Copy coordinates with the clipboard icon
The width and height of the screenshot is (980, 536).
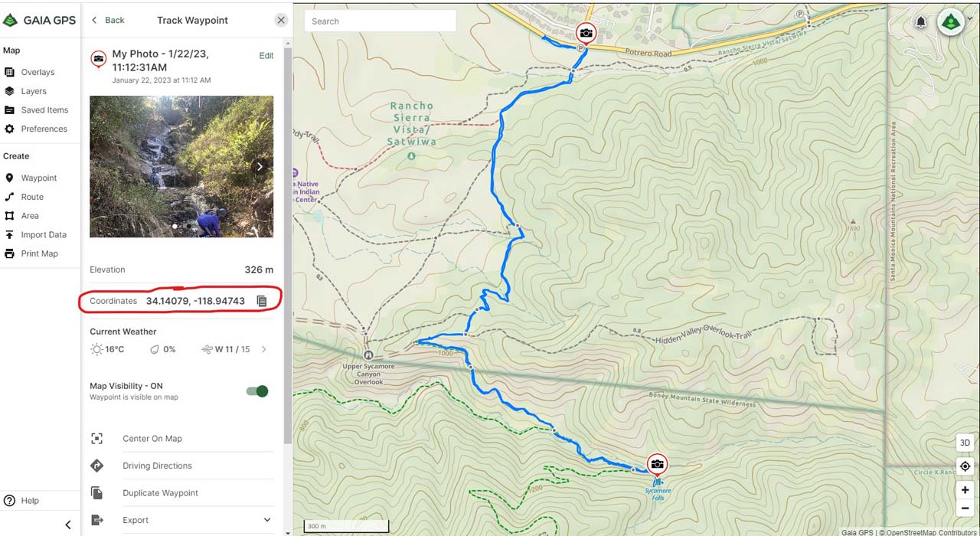pos(262,301)
